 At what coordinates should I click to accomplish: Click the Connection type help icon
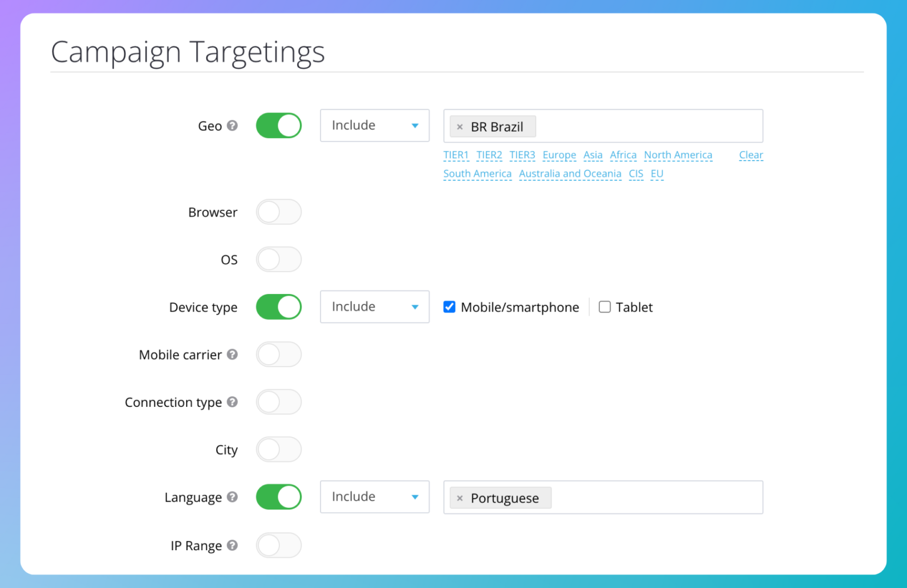pos(232,402)
